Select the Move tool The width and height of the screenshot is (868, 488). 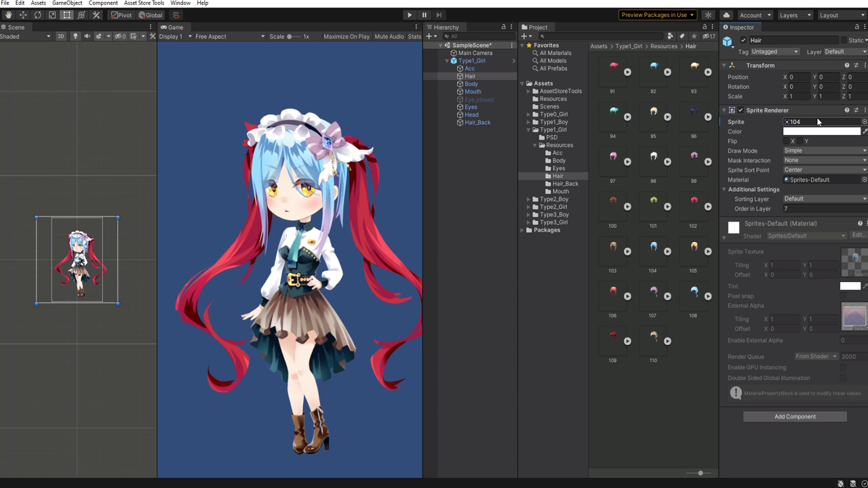tap(22, 15)
